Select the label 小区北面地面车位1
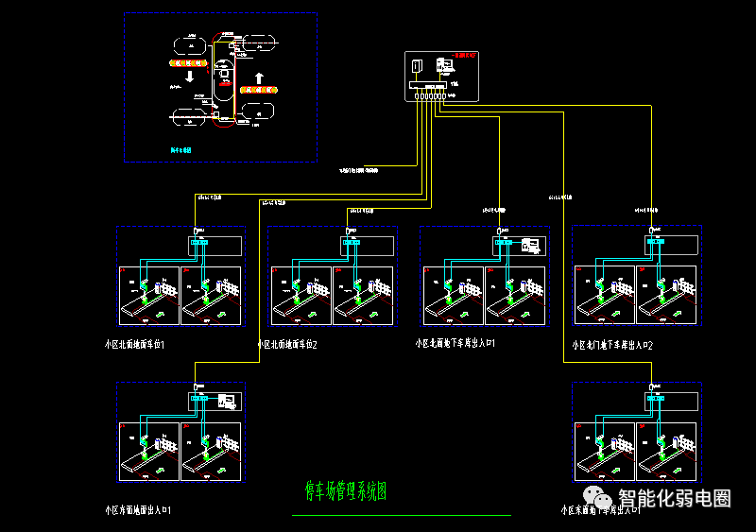The height and width of the screenshot is (532, 756). click(x=135, y=344)
